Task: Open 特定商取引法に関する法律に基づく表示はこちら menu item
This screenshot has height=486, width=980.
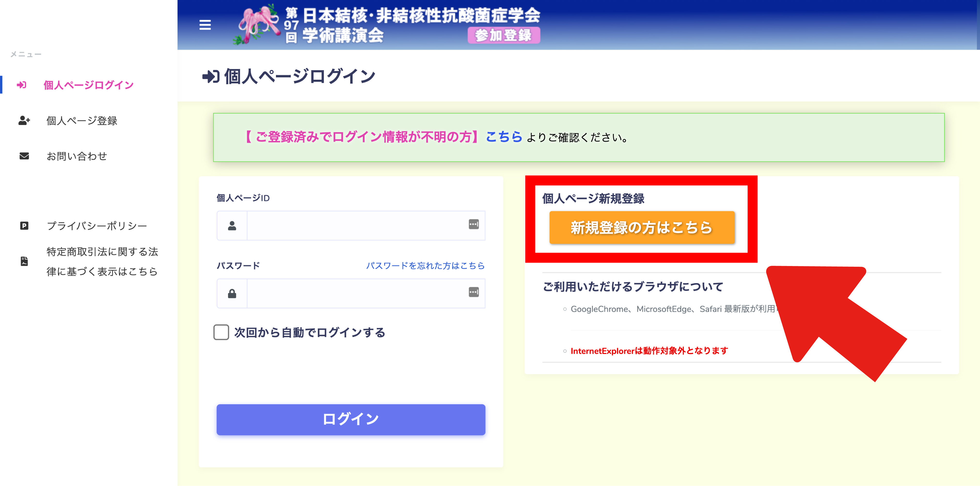Action: click(102, 261)
